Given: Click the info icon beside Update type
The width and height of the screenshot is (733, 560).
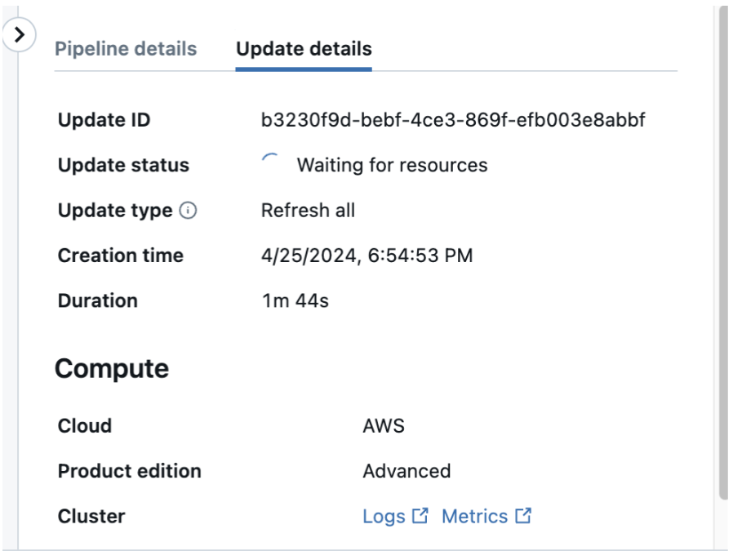Looking at the screenshot, I should (189, 211).
